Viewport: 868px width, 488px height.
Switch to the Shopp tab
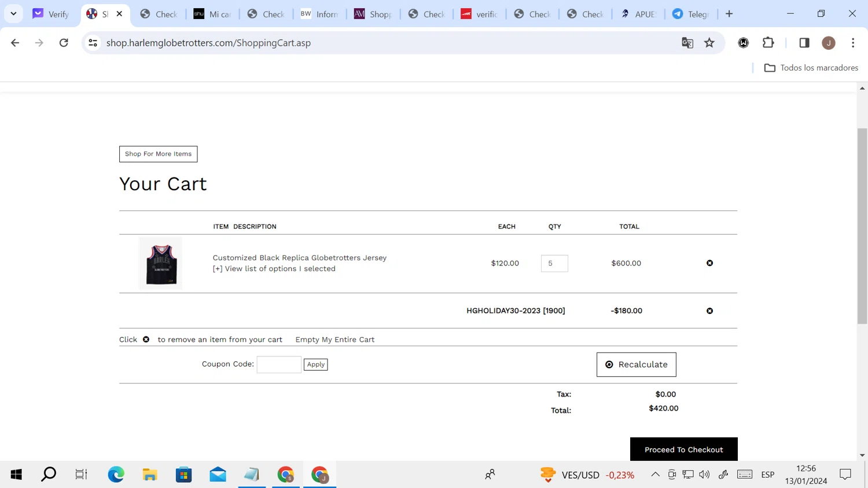[x=373, y=14]
